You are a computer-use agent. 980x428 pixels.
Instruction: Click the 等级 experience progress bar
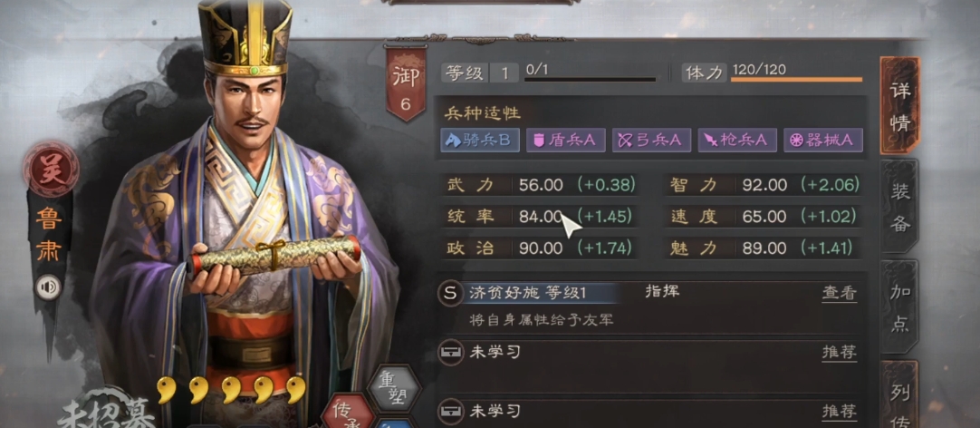tap(591, 80)
